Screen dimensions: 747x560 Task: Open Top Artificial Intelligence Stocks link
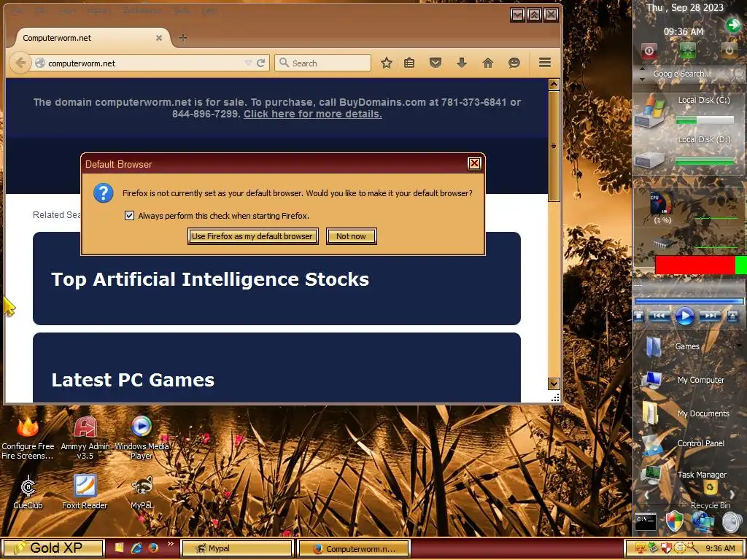[x=210, y=279]
